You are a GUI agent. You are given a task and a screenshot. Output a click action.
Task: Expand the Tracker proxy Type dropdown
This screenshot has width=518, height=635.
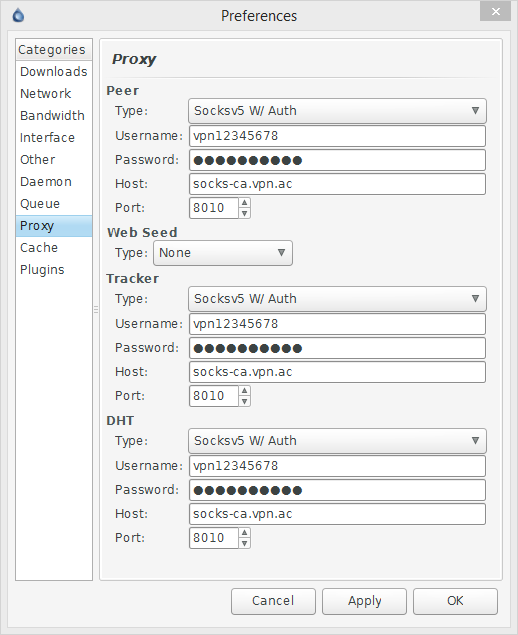[x=337, y=298]
